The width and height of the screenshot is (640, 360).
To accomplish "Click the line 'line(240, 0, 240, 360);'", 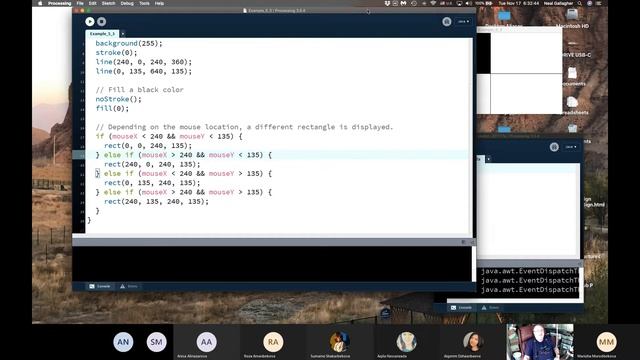I will (144, 62).
